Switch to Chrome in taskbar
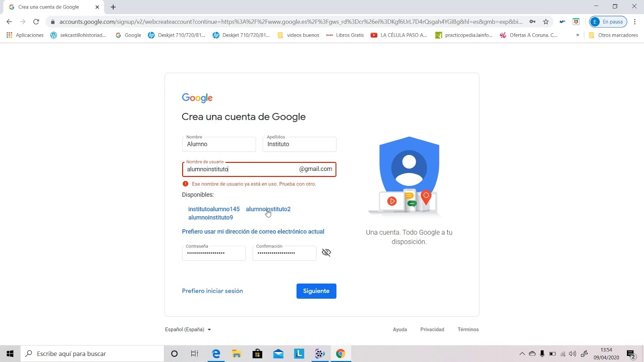 pos(341,354)
